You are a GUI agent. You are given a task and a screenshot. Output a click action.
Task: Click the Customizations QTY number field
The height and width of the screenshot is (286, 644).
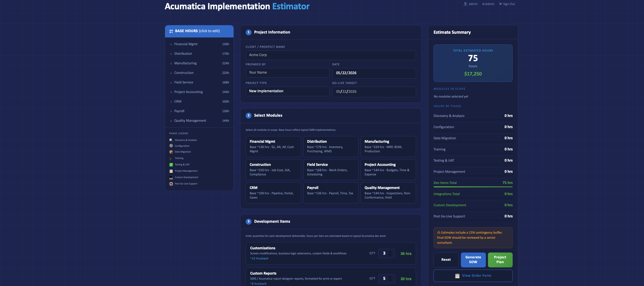pos(386,254)
